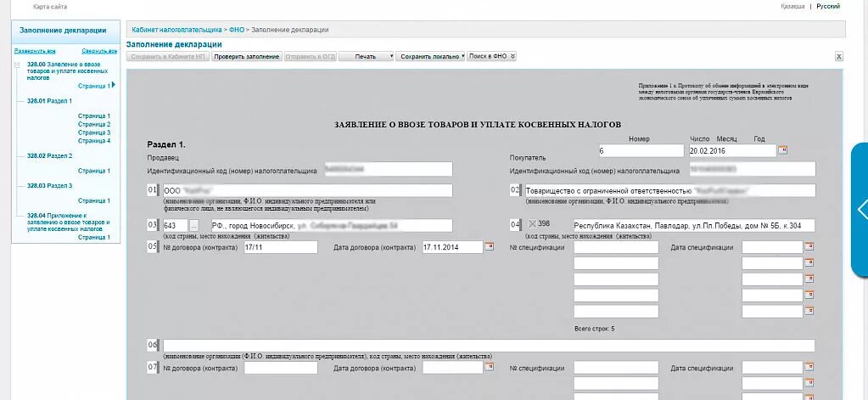This screenshot has width=868, height=400.
Task: Click the date field showing 20.02.2016
Action: pyautogui.click(x=732, y=150)
